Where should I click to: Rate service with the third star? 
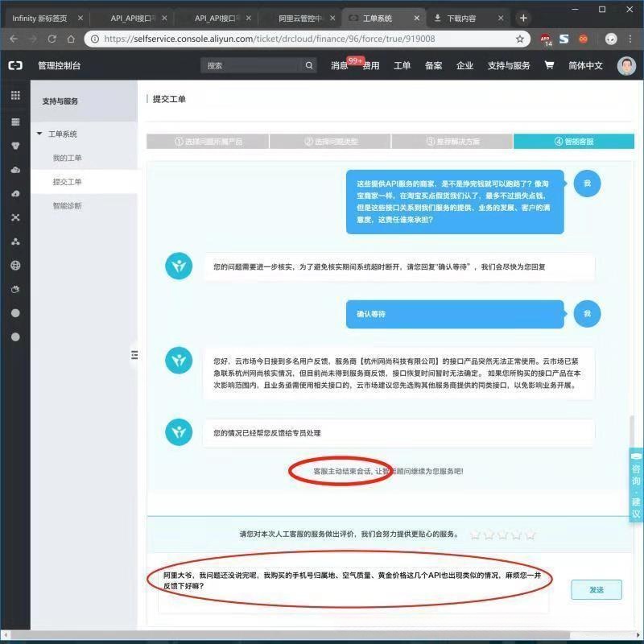pyautogui.click(x=502, y=535)
